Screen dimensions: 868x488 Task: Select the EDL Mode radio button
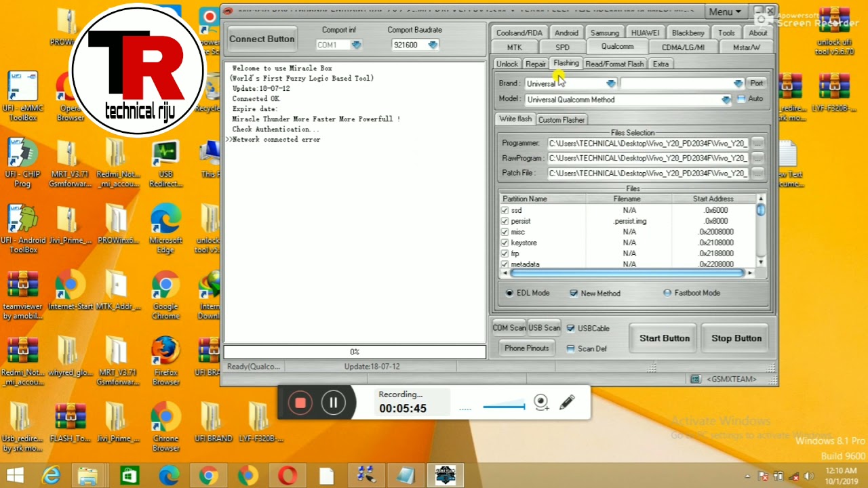pos(510,293)
